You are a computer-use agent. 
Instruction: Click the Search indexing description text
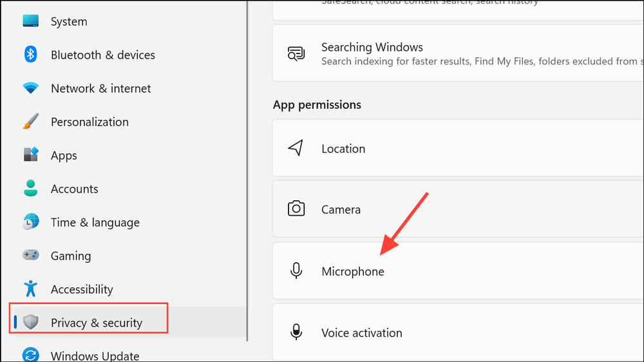coord(482,61)
